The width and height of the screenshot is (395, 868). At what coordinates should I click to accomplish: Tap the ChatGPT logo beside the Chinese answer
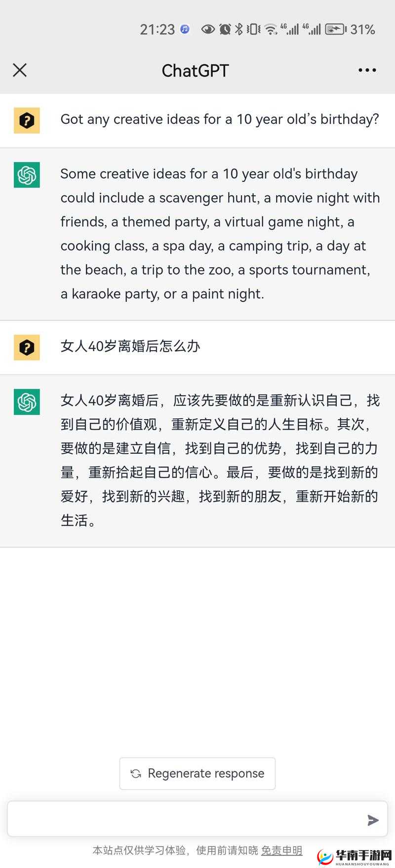pos(27,402)
